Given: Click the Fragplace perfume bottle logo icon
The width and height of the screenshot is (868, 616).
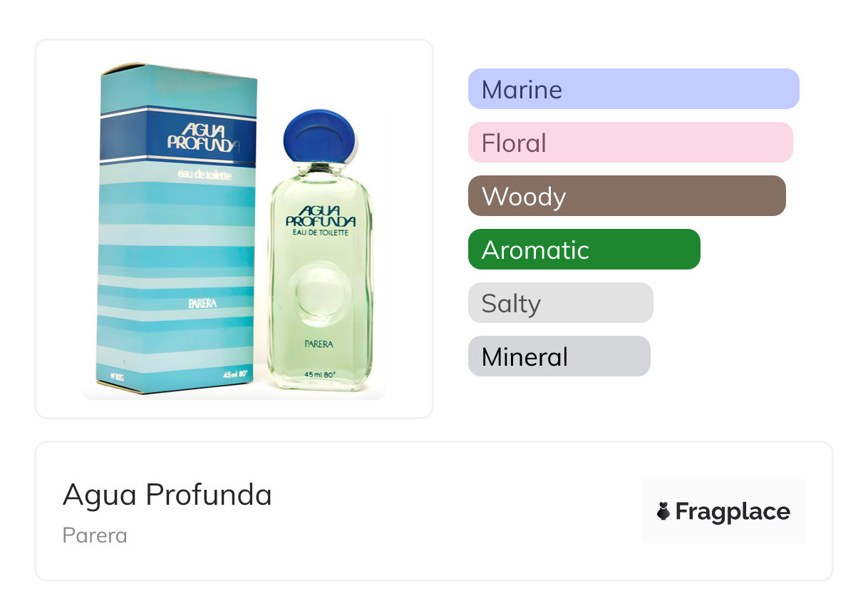Looking at the screenshot, I should pos(663,511).
